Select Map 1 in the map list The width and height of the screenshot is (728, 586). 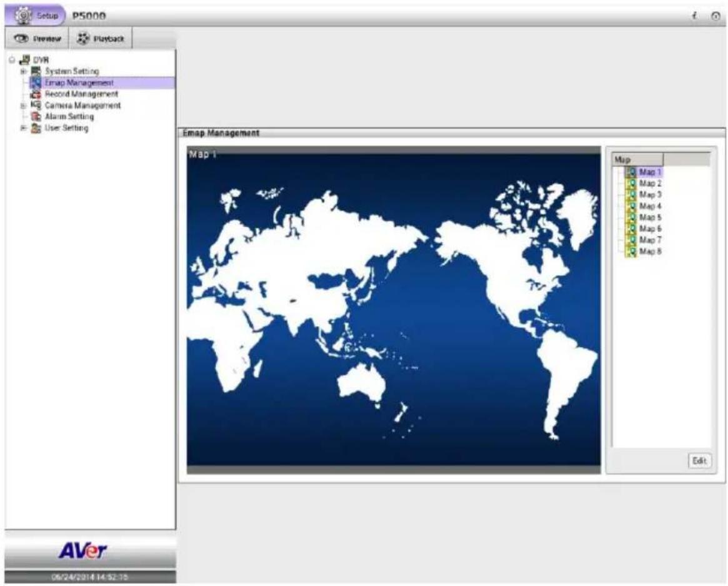pyautogui.click(x=650, y=172)
